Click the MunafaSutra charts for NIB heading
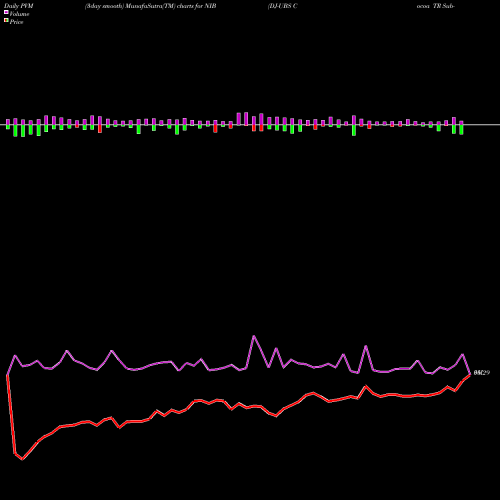The width and height of the screenshot is (500, 500). (150, 6)
